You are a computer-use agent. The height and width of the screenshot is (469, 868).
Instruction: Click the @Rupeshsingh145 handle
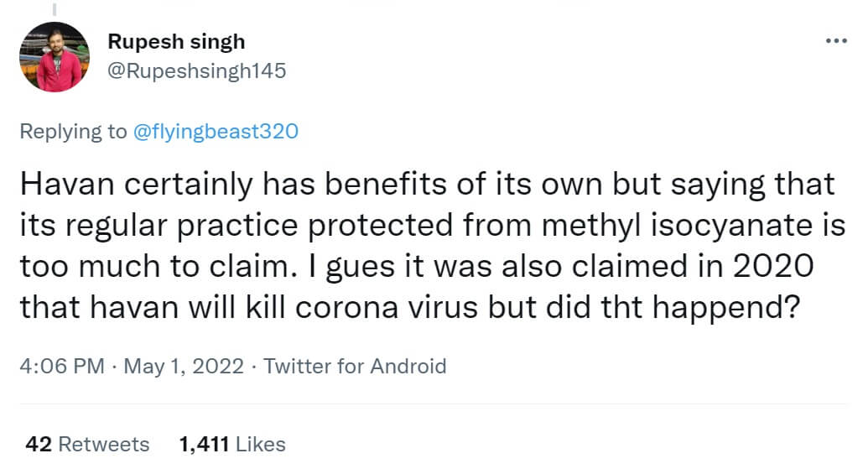197,71
